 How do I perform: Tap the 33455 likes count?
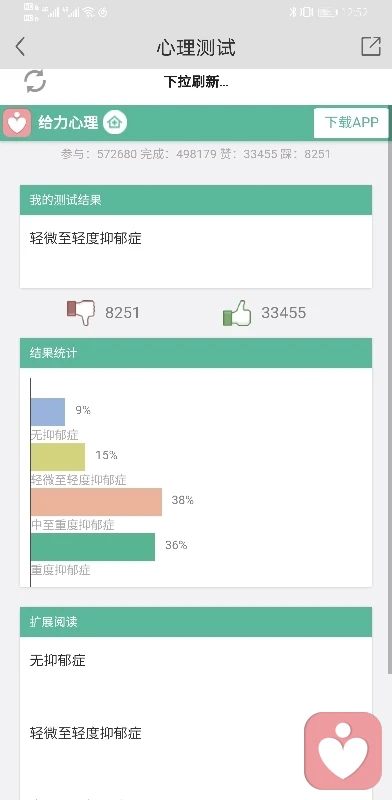(284, 312)
